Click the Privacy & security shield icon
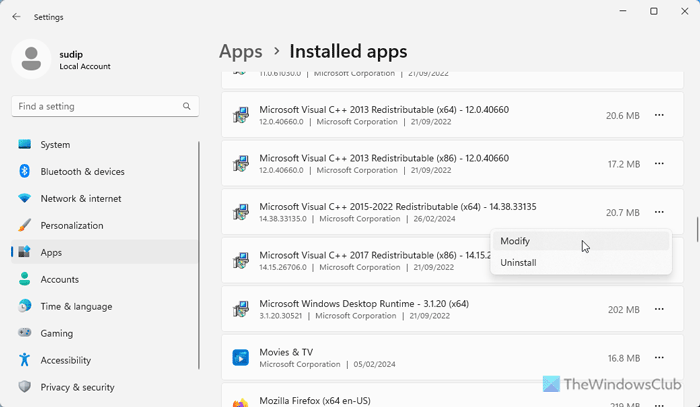The height and width of the screenshot is (407, 700). tap(25, 386)
